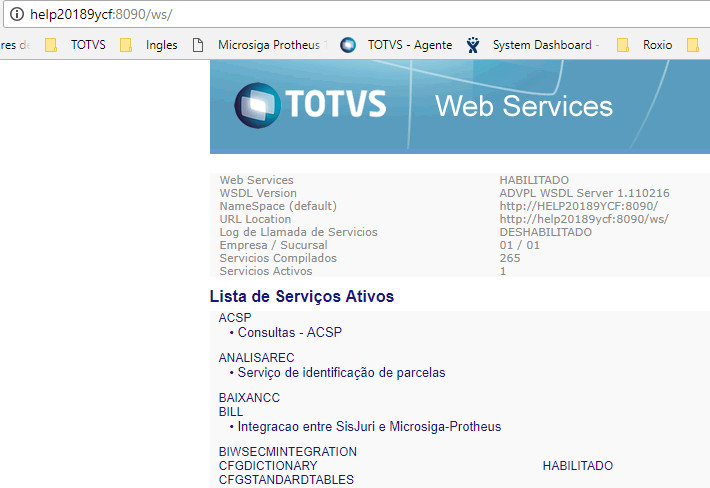710x488 pixels.
Task: Open the ANALISAREC service link
Action: [256, 358]
